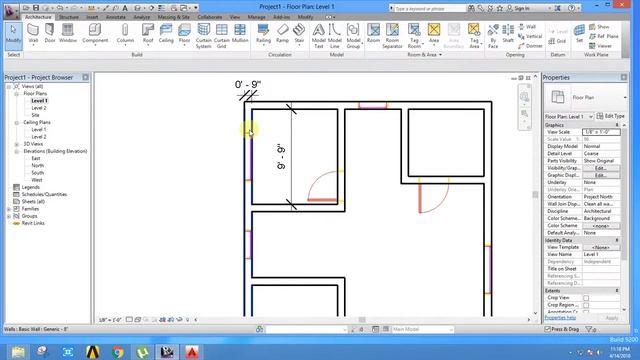Switch to the View ribbon tab
The width and height of the screenshot is (640, 360).
(x=235, y=17)
